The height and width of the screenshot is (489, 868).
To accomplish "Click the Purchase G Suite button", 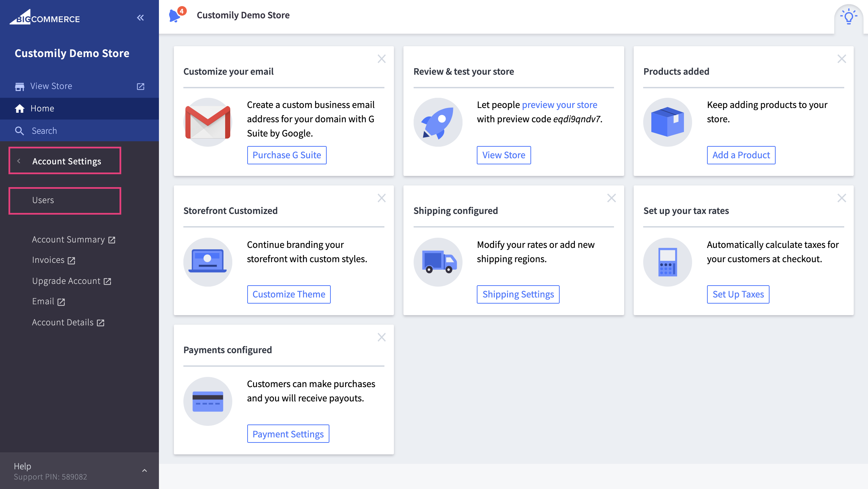I will click(x=287, y=155).
